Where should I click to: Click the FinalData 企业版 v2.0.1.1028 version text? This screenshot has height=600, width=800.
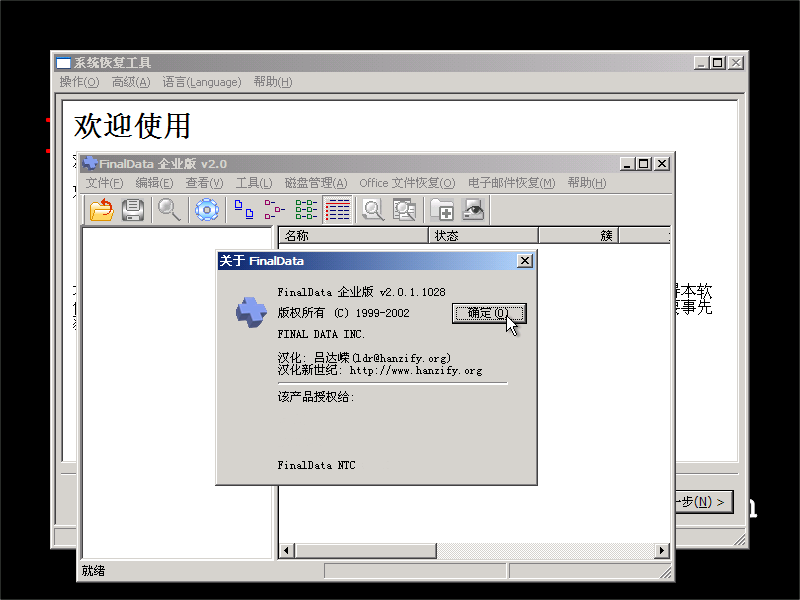(361, 292)
